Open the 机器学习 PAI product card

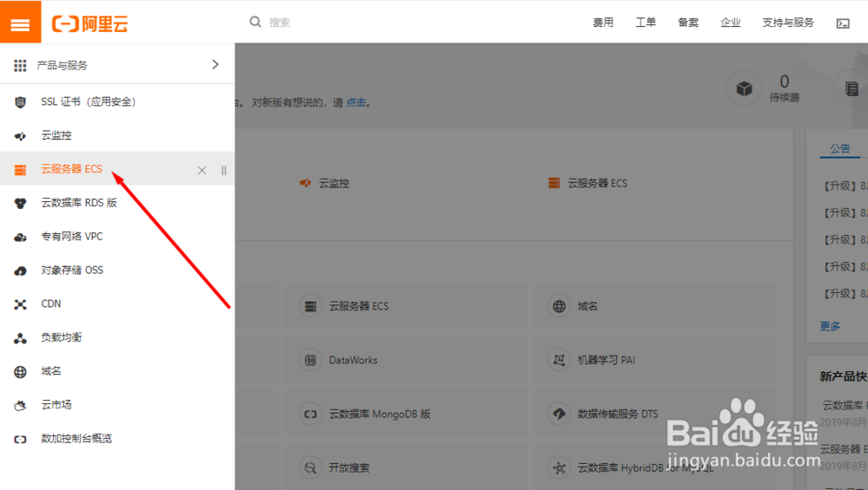654,361
